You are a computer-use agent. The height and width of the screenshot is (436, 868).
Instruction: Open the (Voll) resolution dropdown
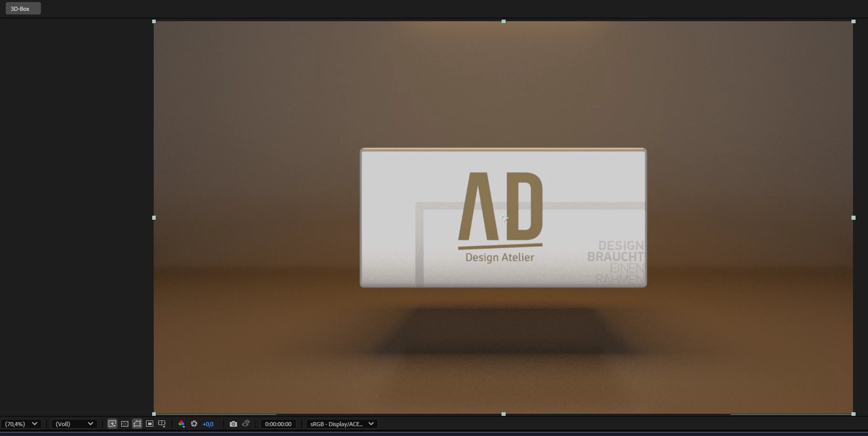click(75, 424)
